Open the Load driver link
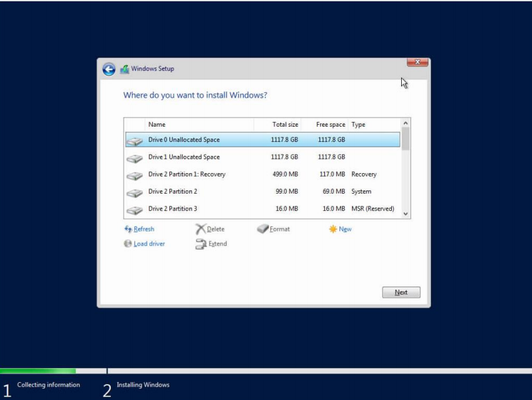The height and width of the screenshot is (400, 532). [x=149, y=243]
